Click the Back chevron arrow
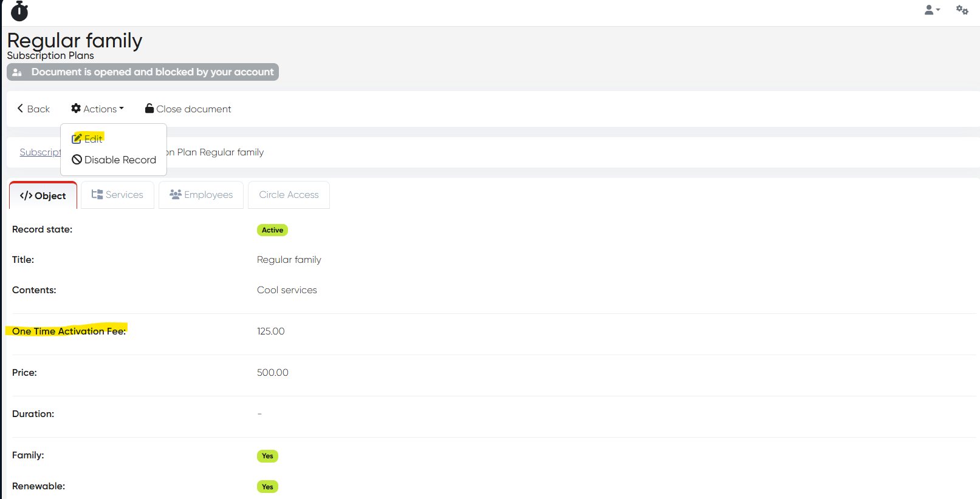 (21, 109)
